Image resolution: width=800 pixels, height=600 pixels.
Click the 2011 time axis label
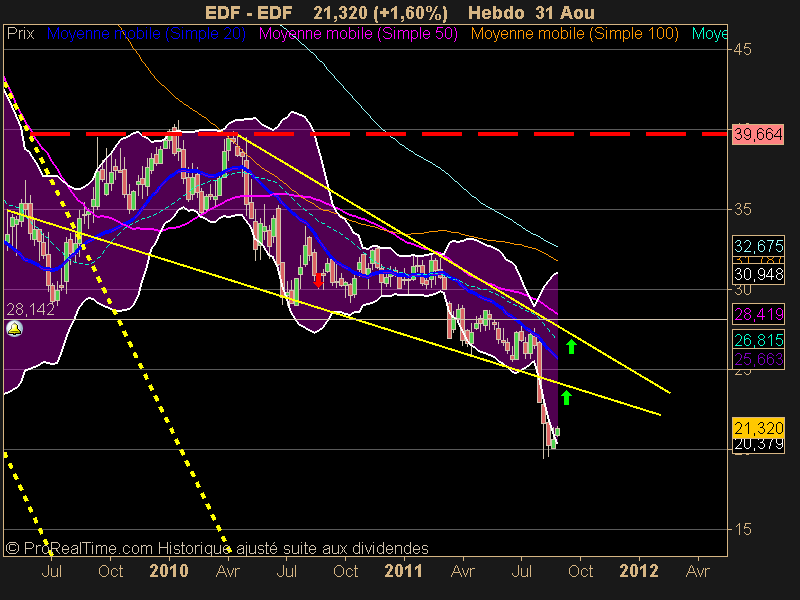tap(404, 570)
